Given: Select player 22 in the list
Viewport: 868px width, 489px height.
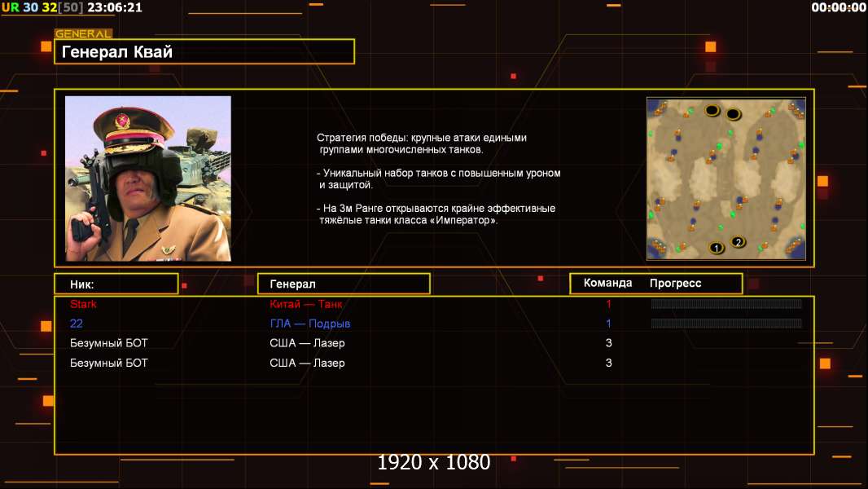Looking at the screenshot, I should coord(77,324).
